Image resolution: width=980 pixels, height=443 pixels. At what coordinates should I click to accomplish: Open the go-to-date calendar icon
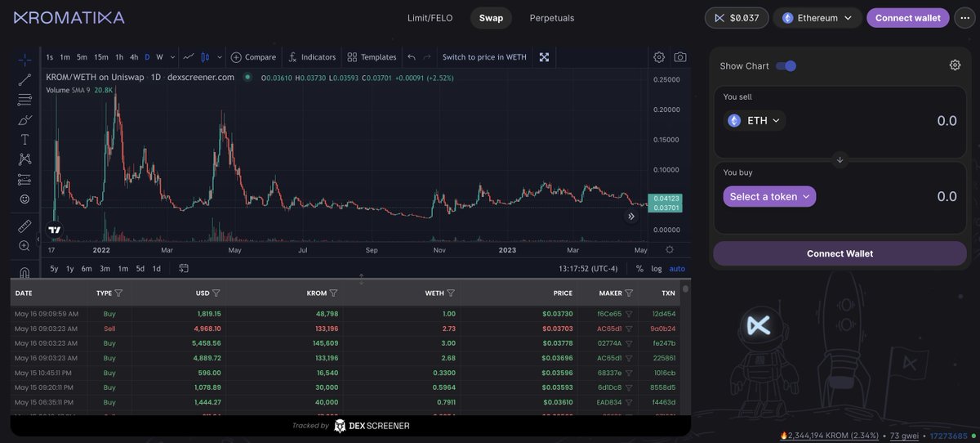184,268
